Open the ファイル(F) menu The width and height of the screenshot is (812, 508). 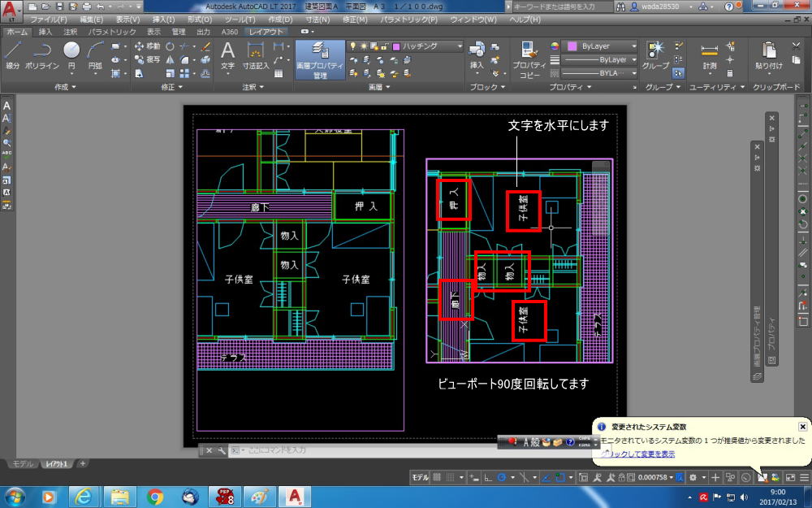[49, 20]
